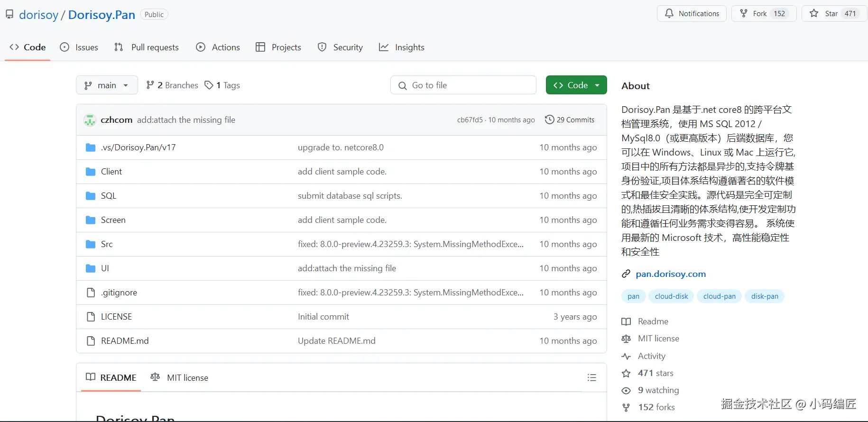Viewport: 868px width, 422px height.
Task: View the 2 Branches list
Action: (172, 85)
